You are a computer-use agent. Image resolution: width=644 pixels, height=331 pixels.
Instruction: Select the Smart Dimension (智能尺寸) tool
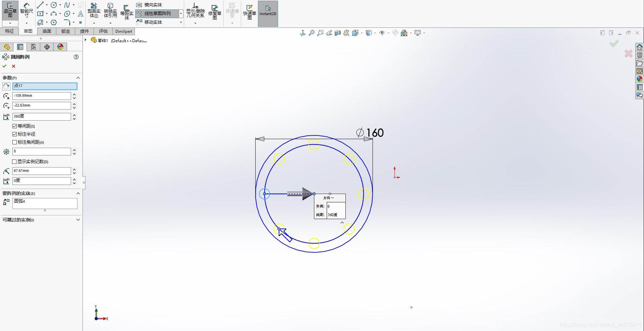(x=26, y=10)
